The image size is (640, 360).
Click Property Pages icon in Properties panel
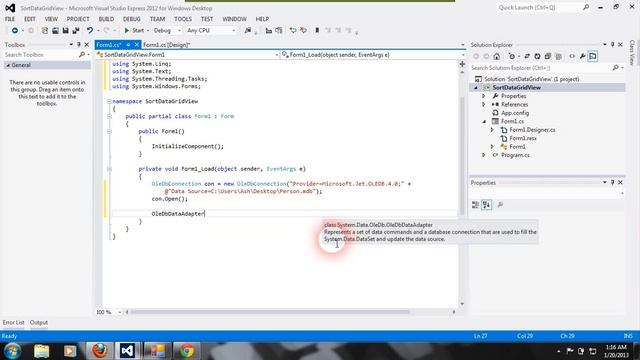click(500, 205)
